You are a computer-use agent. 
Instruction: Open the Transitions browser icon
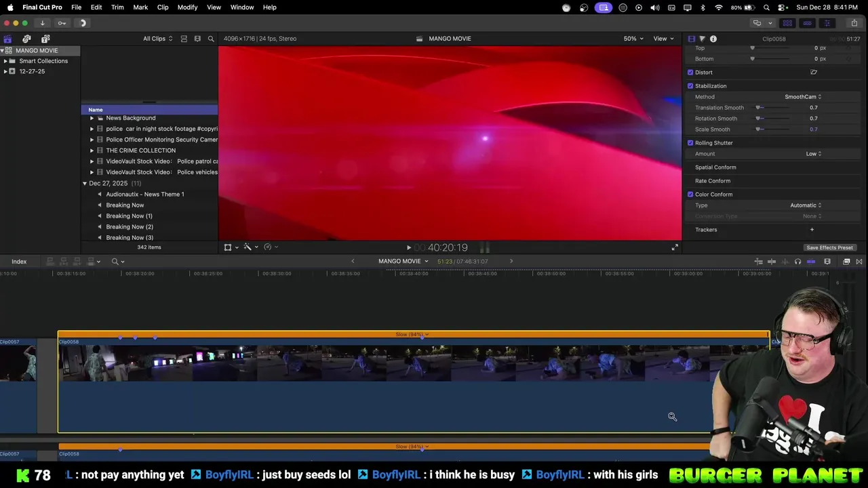coord(859,262)
